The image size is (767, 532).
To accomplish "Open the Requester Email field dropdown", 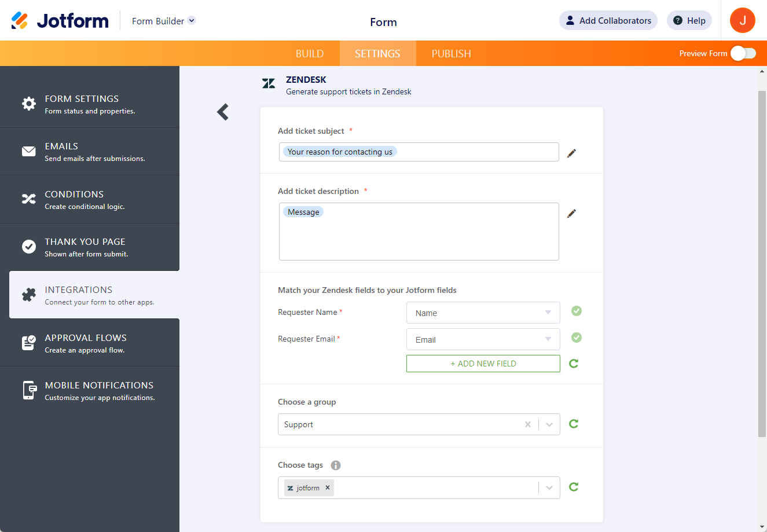I will tap(483, 339).
